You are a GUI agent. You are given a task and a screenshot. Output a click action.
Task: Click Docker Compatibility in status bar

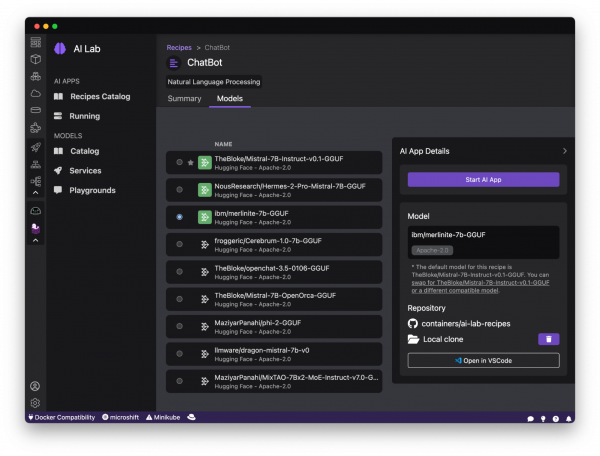point(62,417)
